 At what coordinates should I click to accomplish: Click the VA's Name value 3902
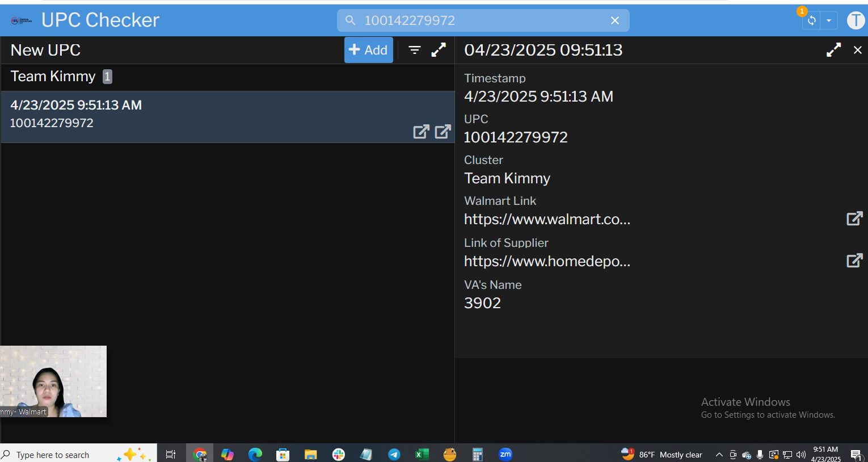pyautogui.click(x=482, y=303)
